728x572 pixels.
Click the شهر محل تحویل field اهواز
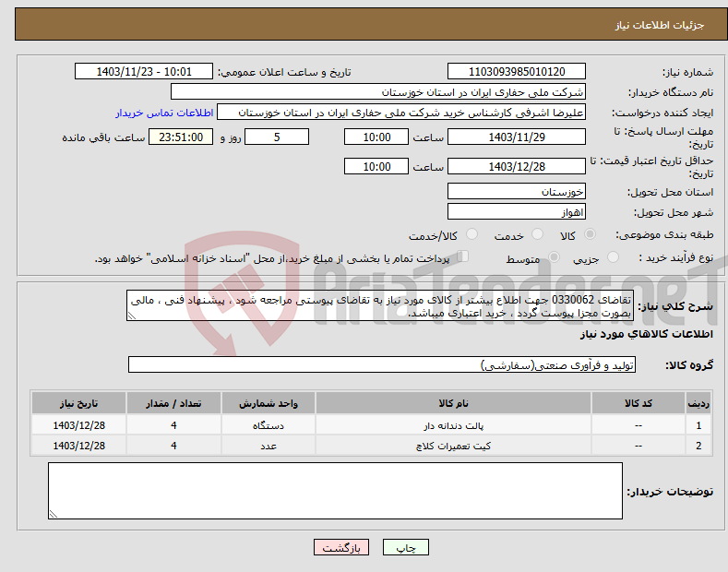517,211
